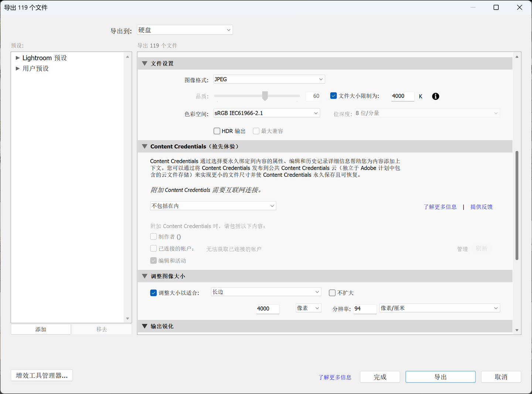Expand the Lightroom 预设 tree item
The image size is (532, 394).
(17, 58)
